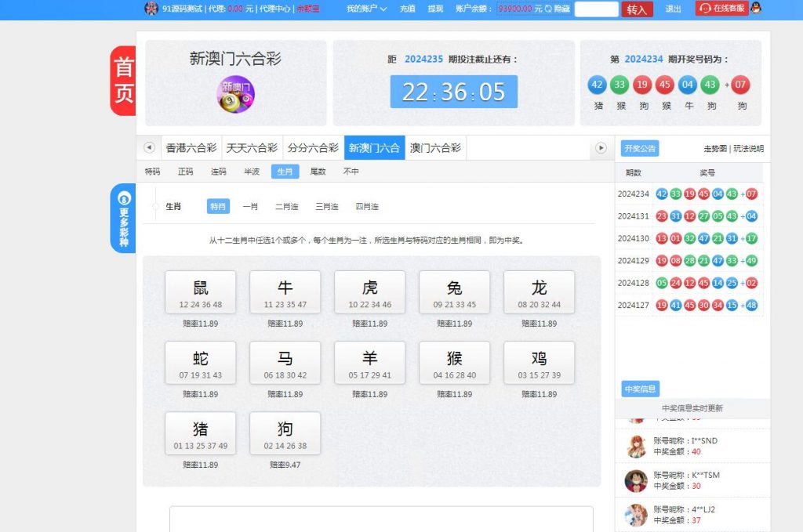Open the 更多彩种 side panel

123,218
